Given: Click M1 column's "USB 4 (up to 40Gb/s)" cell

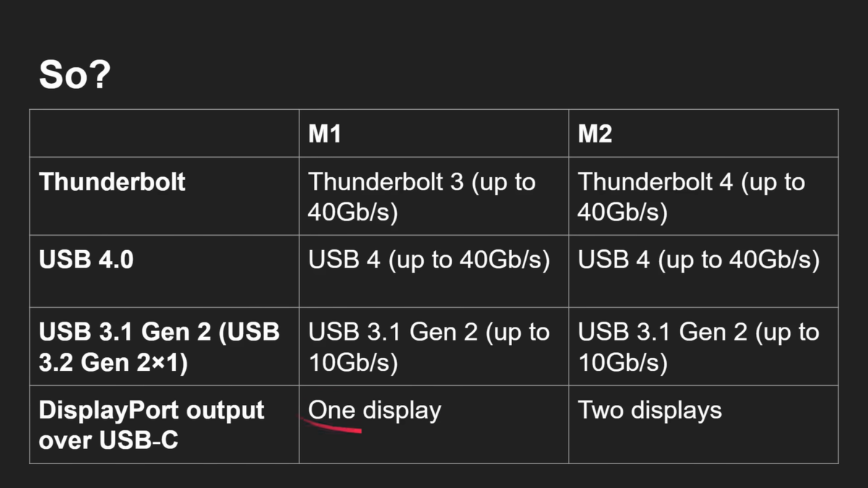Looking at the screenshot, I should point(434,271).
